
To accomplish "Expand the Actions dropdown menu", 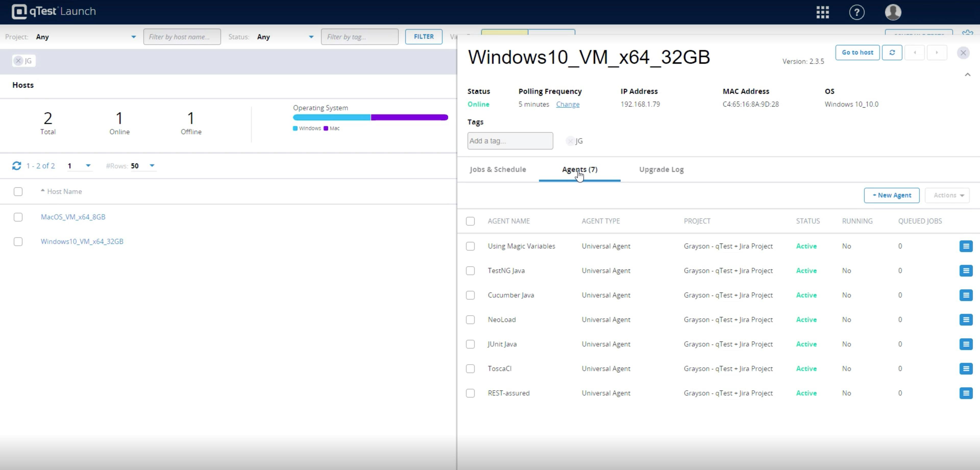I will coord(947,195).
